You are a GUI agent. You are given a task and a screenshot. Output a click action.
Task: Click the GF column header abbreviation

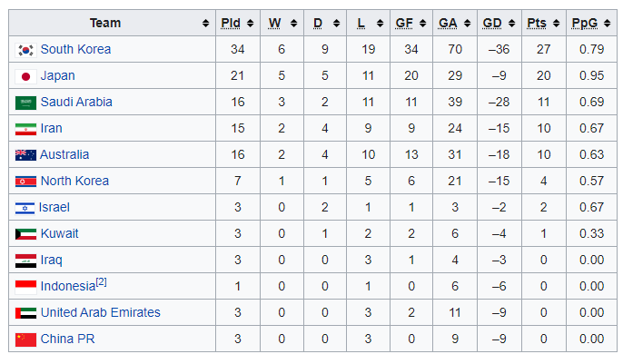coord(404,23)
